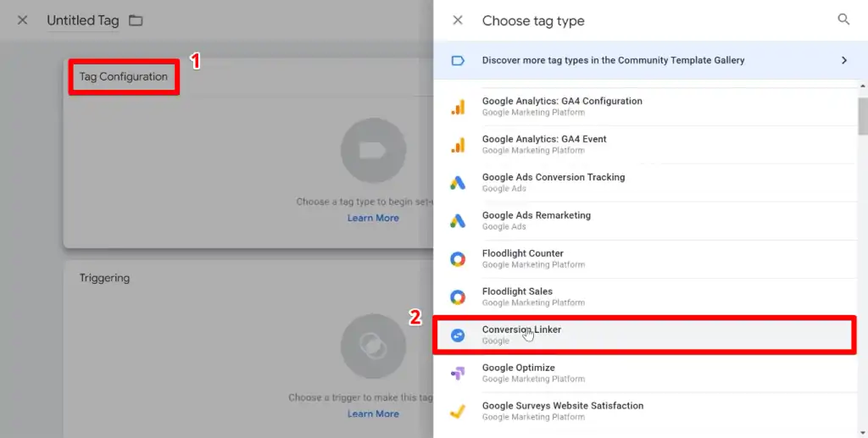Screen dimensions: 868x438
Task: Click the folder icon beside Untitled Tag
Action: (136, 20)
